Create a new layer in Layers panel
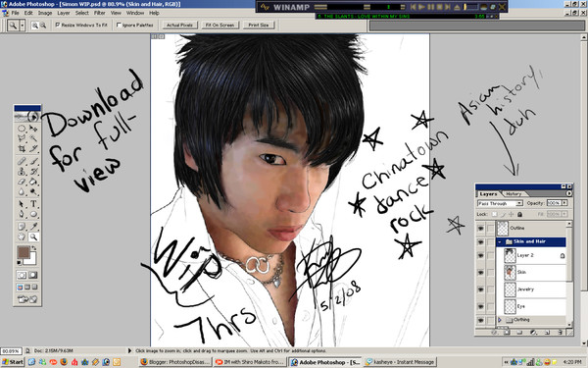This screenshot has height=368, width=588. click(547, 333)
